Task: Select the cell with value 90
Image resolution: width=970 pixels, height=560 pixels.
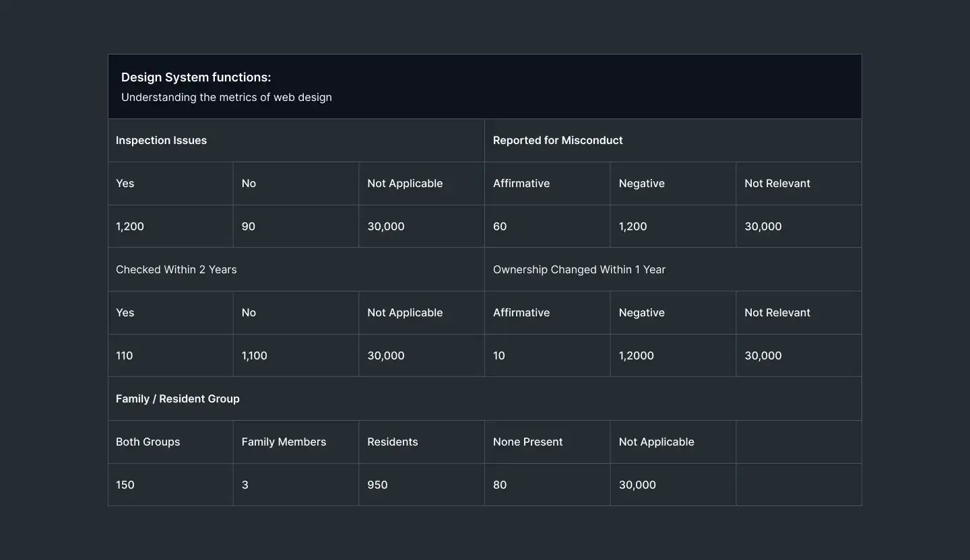Action: 249,227
